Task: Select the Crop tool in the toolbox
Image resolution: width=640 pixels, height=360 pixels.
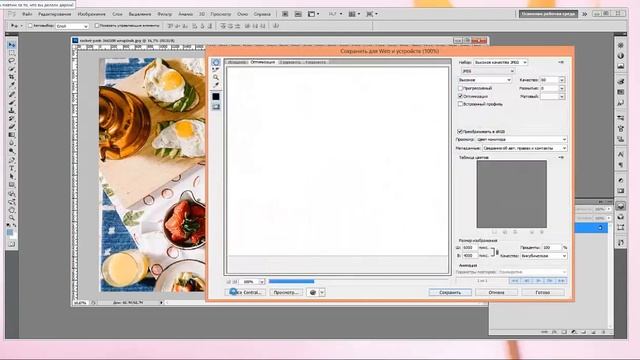Action: (x=12, y=77)
